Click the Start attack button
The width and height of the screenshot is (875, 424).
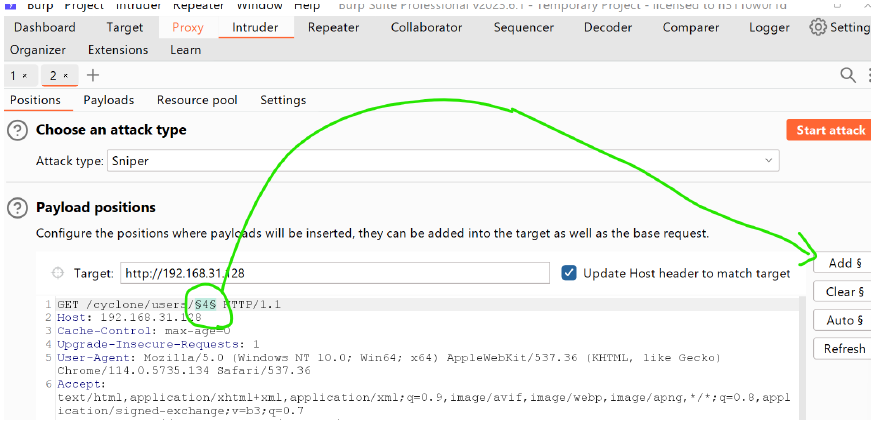click(830, 130)
